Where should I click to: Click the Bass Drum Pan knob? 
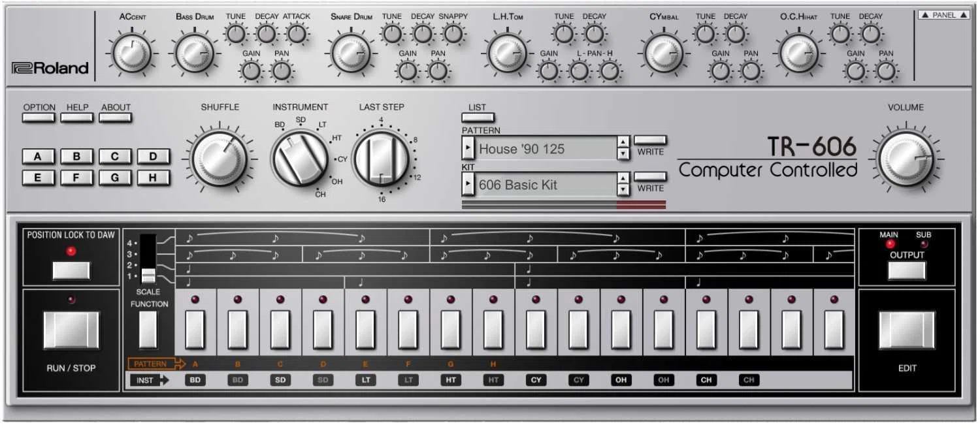click(282, 71)
